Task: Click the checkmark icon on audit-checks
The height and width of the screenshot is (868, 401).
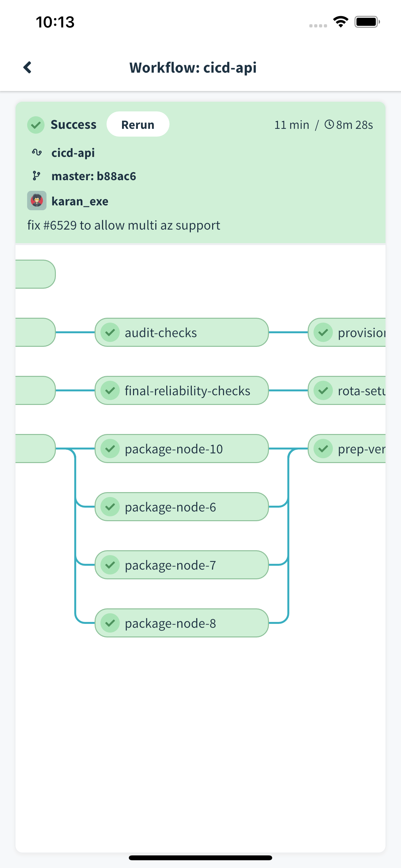Action: pos(110,333)
